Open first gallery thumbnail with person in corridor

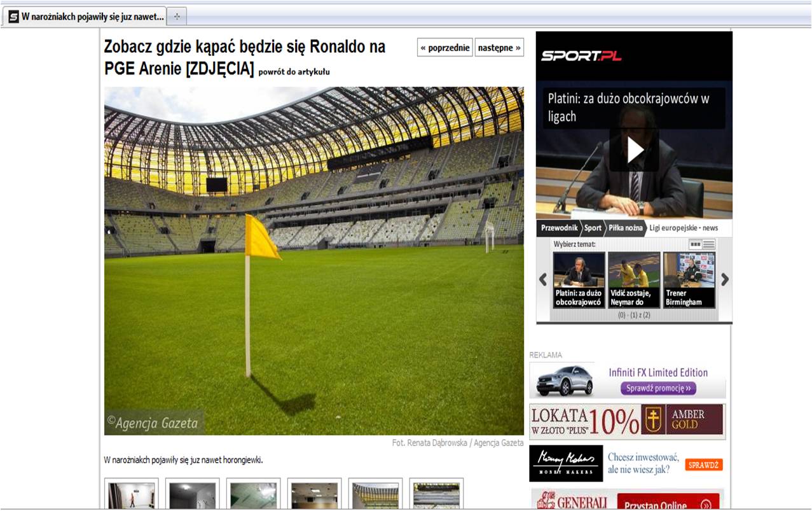click(x=131, y=494)
